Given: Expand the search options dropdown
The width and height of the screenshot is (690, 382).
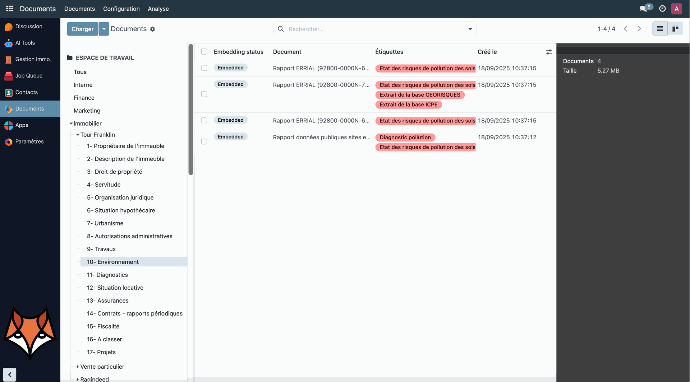Looking at the screenshot, I should (470, 29).
